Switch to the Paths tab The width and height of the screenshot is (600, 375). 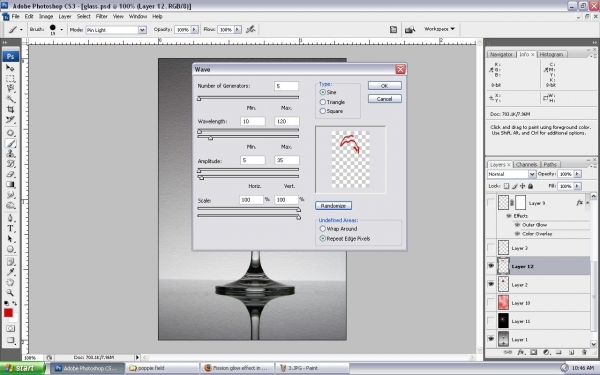(x=550, y=165)
